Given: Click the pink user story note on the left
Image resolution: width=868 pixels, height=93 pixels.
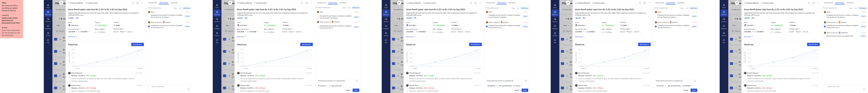Looking at the screenshot, I should 11,19.
